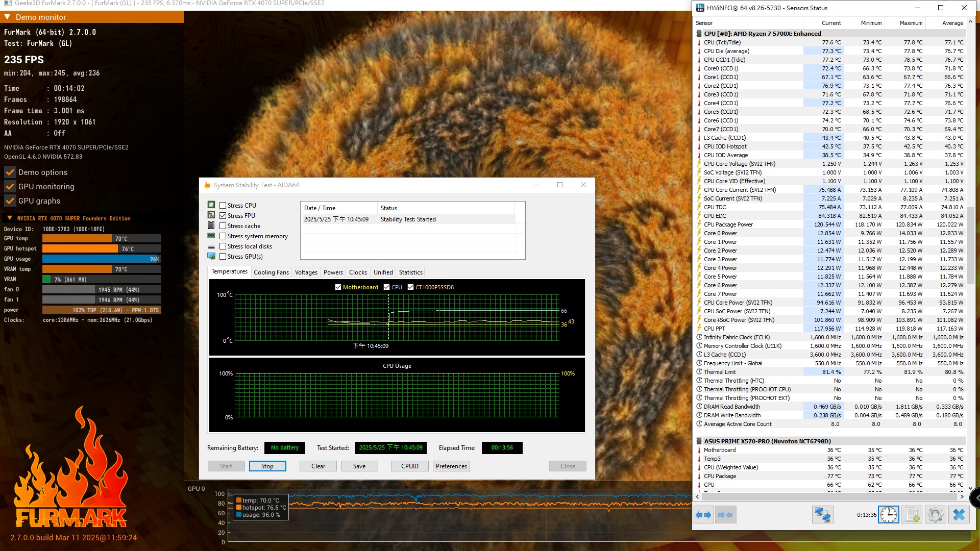Open the Preferences button in AIDA64
Viewport: 980px width, 551px height.
click(x=451, y=466)
